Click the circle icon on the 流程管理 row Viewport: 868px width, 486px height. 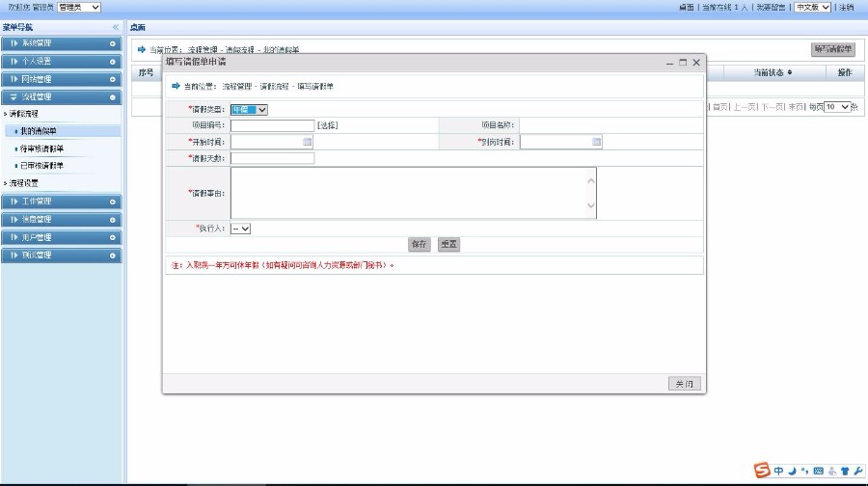tap(113, 97)
